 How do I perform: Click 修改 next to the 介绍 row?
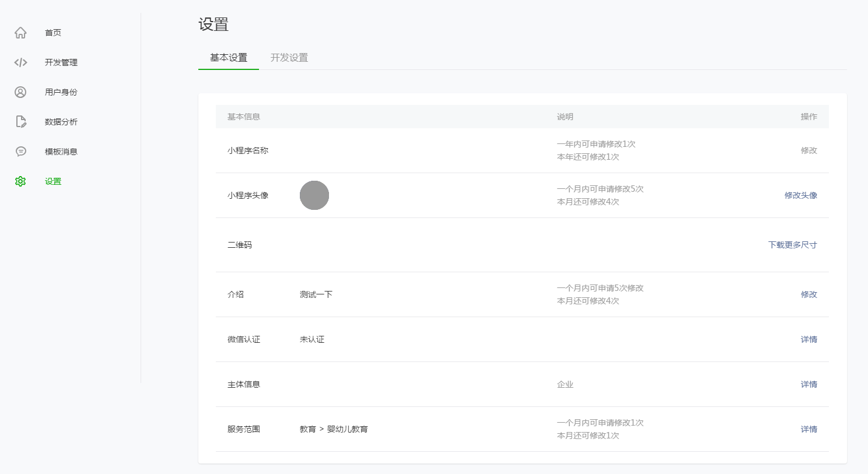click(x=809, y=294)
